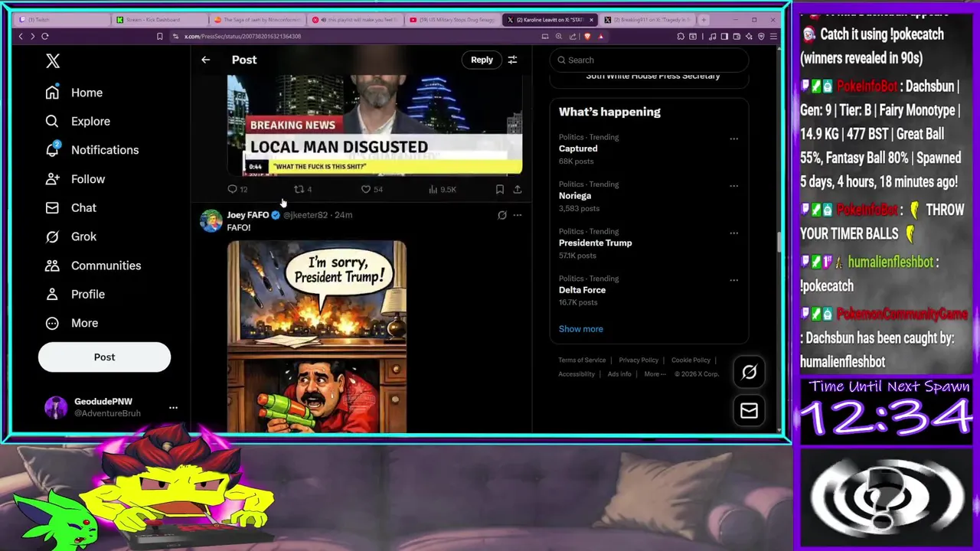Screen dimensions: 980x551
Task: Click Joey FAFO's avatar picture
Action: click(211, 220)
